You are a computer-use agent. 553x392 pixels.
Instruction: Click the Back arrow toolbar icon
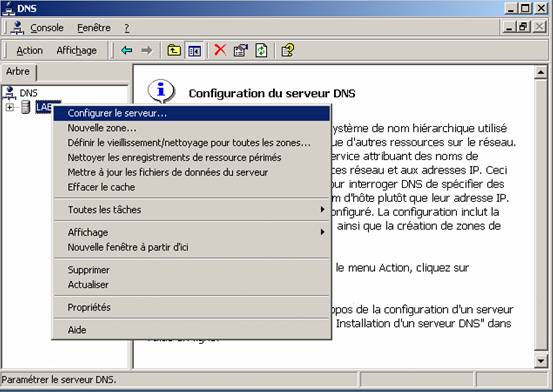tap(127, 50)
